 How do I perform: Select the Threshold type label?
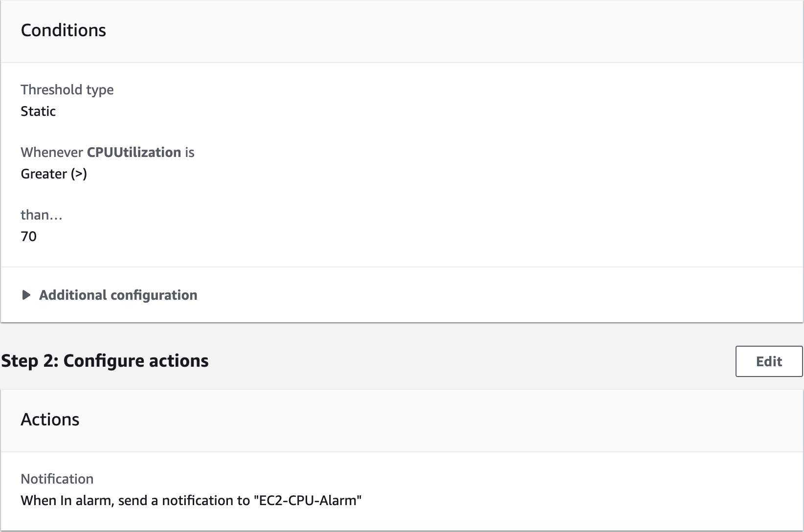[67, 89]
